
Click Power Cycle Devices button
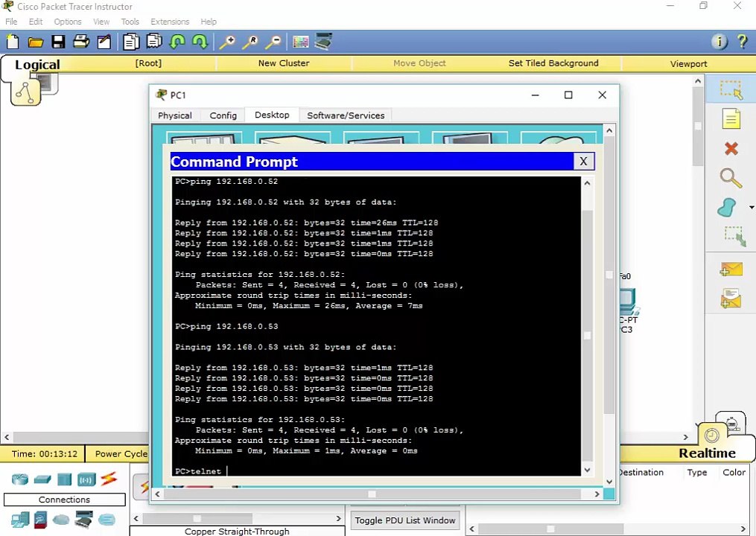click(x=121, y=453)
